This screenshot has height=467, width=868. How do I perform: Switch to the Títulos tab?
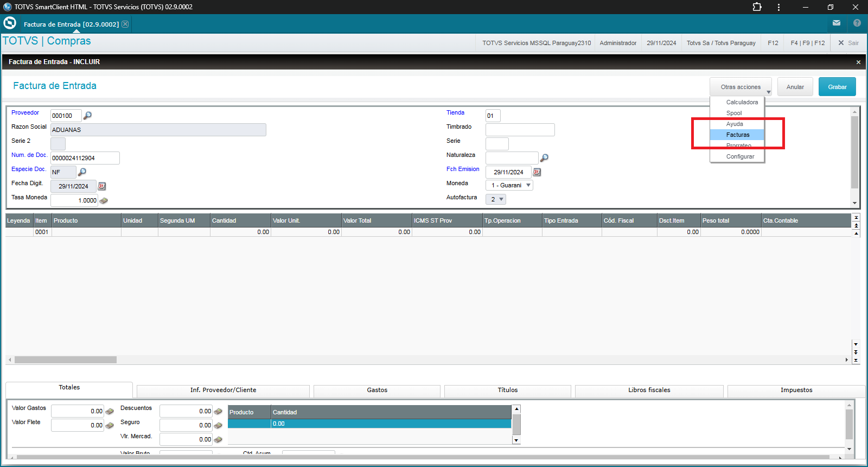point(508,390)
